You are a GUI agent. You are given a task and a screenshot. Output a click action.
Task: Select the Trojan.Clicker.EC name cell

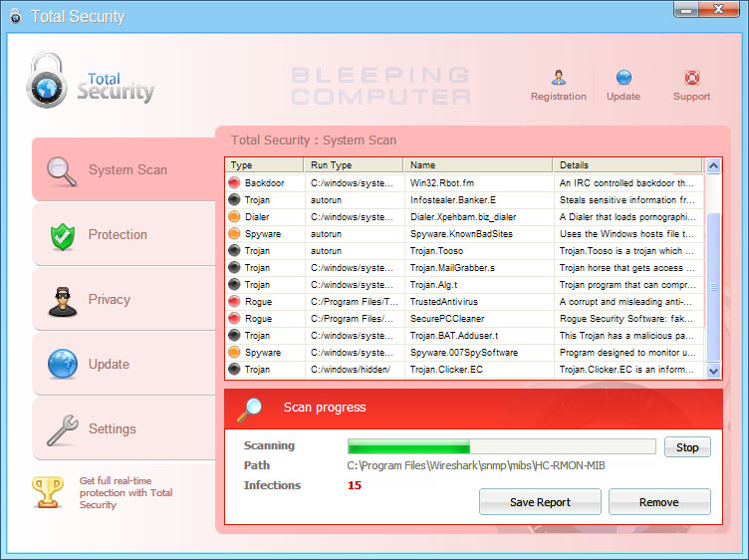pos(478,370)
